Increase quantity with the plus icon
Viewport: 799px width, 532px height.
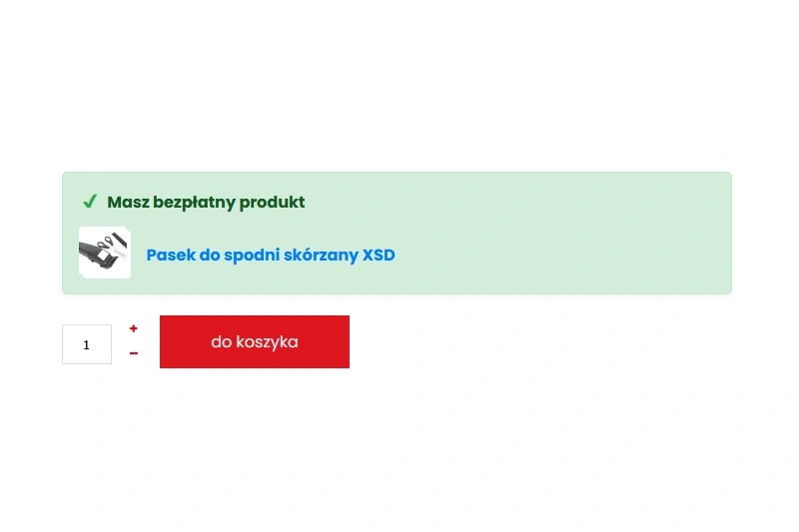(x=134, y=328)
